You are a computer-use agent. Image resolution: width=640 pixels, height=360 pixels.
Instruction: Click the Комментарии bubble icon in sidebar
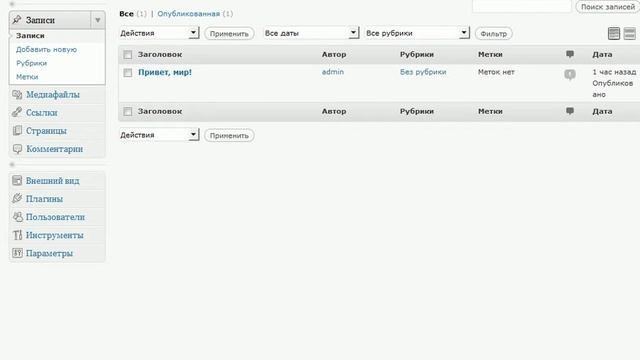tap(17, 149)
